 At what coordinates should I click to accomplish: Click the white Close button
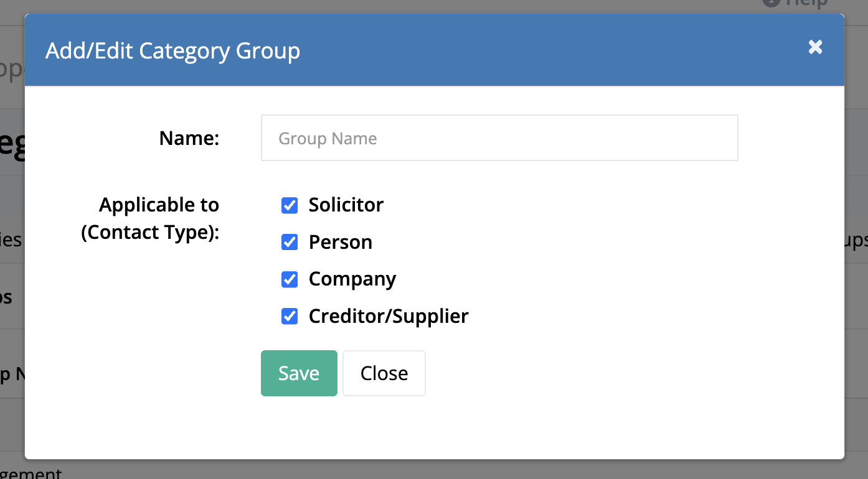(x=384, y=373)
